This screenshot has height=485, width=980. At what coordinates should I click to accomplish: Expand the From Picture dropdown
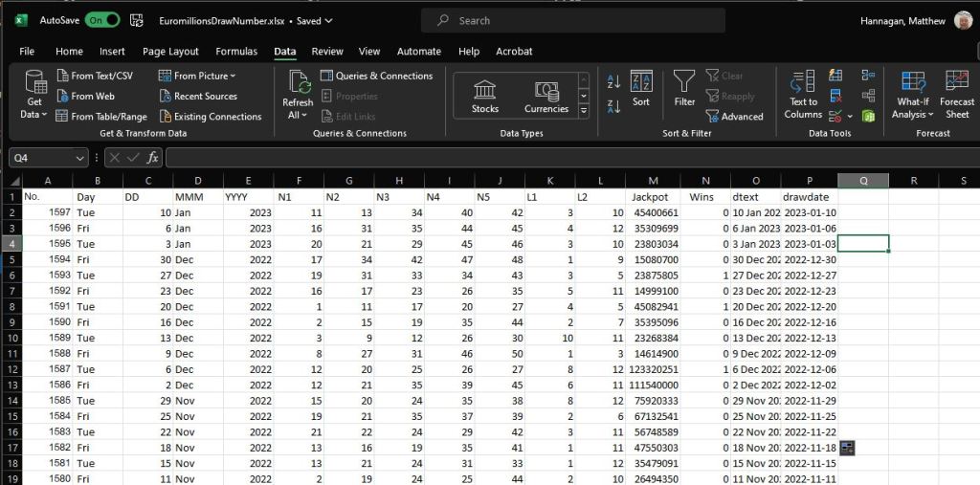[x=199, y=76]
